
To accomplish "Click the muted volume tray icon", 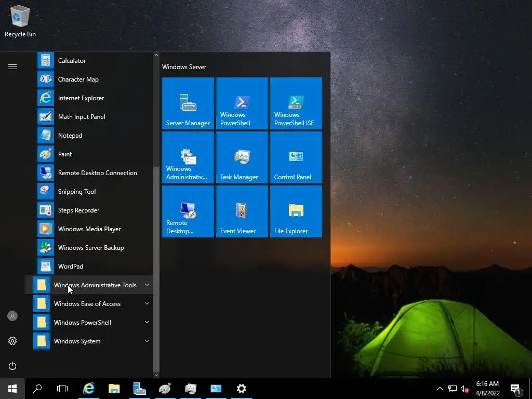I will tap(465, 389).
